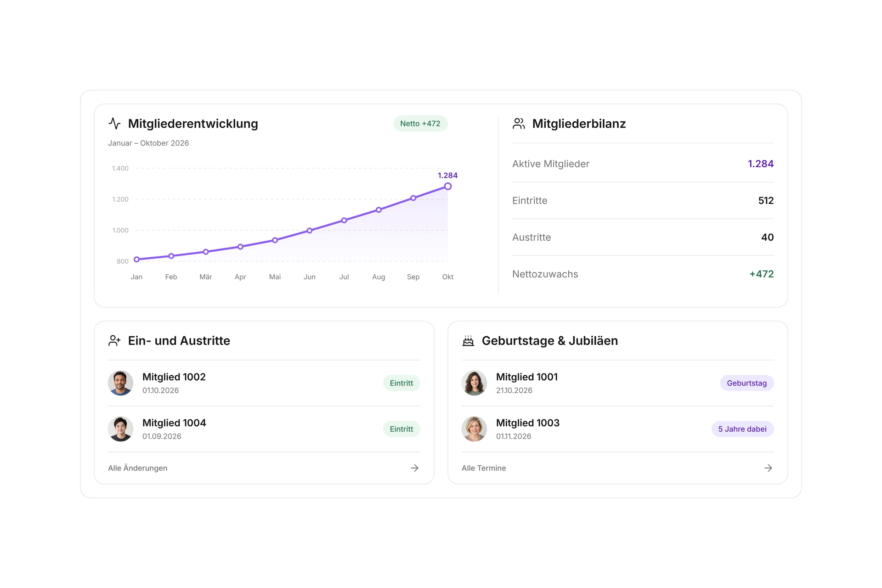Select the avatar of Mitglied 1001
The width and height of the screenshot is (882, 588).
point(474,383)
